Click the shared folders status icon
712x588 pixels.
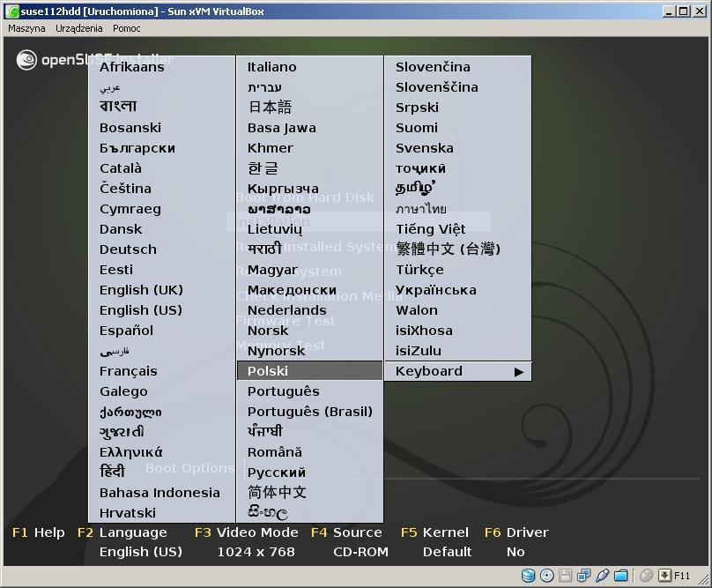click(x=620, y=576)
